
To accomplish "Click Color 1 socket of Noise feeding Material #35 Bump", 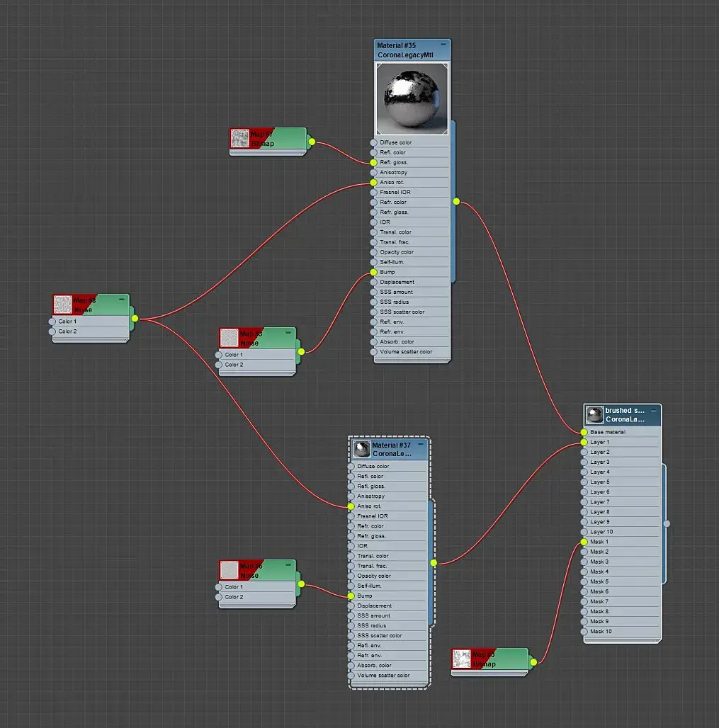I will (219, 355).
